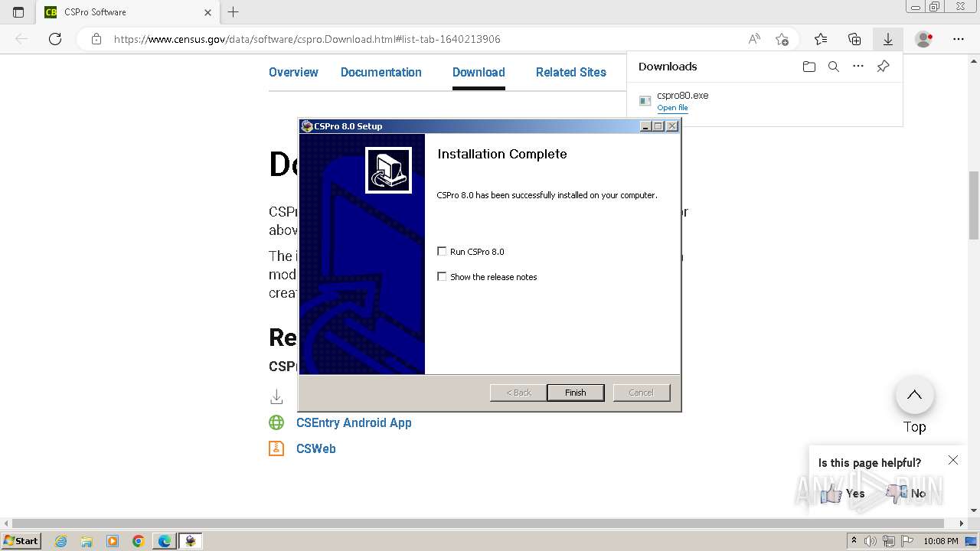Click the browser back arrow
Image resolution: width=980 pixels, height=551 pixels.
point(21,39)
